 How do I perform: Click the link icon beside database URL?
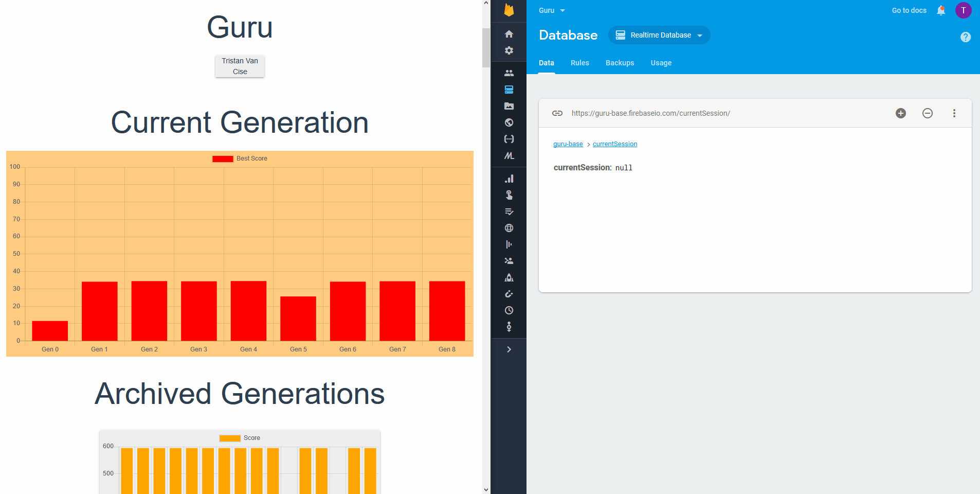coord(557,113)
